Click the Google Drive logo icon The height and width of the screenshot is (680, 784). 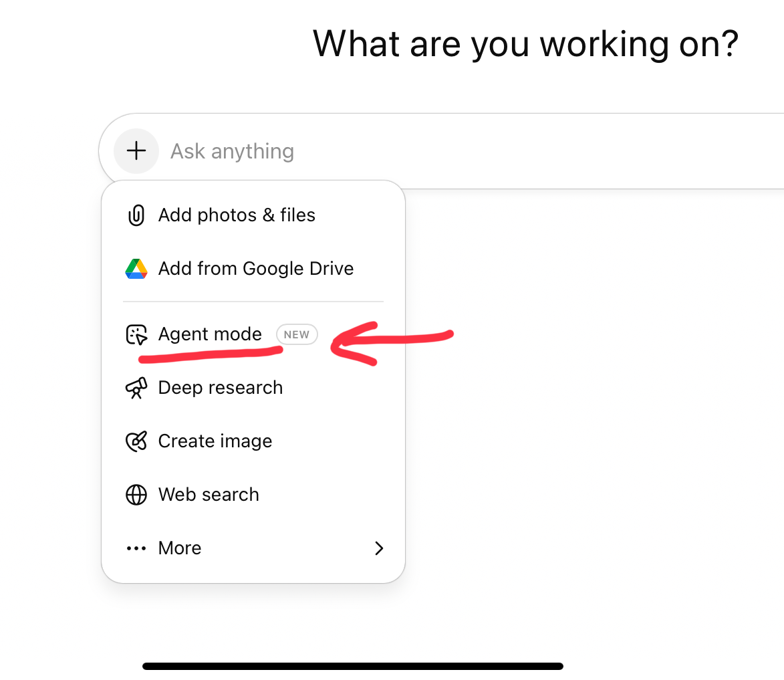[136, 269]
